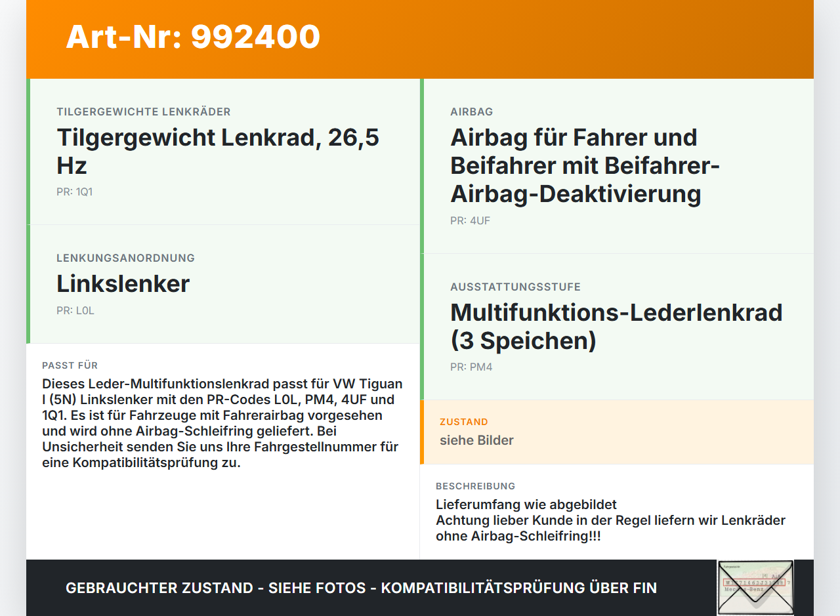
Task: Select the Tilgergewicht Lenkrad, 26,5 Hz title
Action: coord(218,151)
